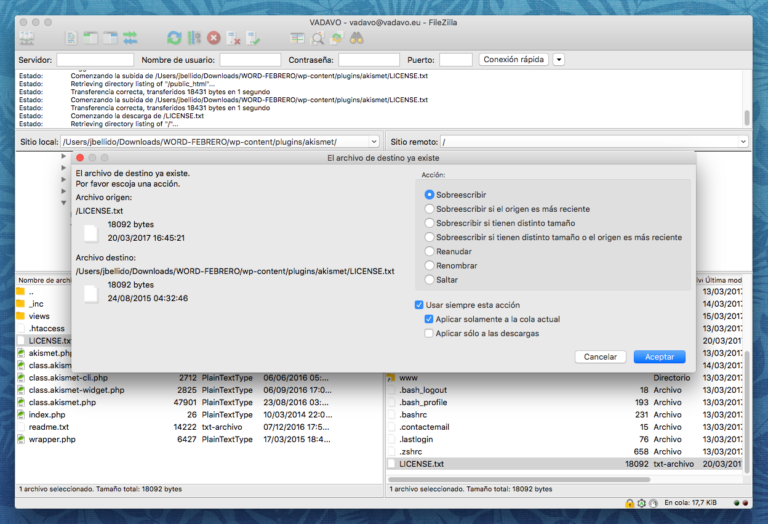Click the views folder icon
Screen dimensions: 768x524
pyautogui.click(x=21, y=316)
